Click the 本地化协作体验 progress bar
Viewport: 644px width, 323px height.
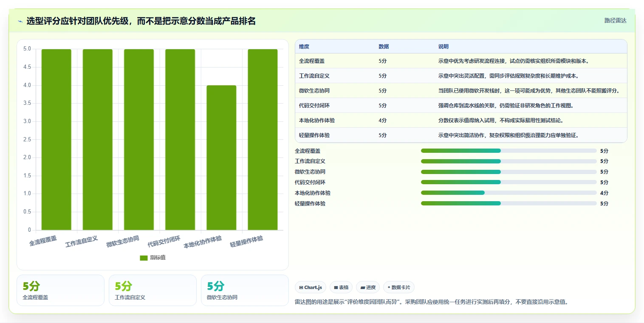[509, 193]
